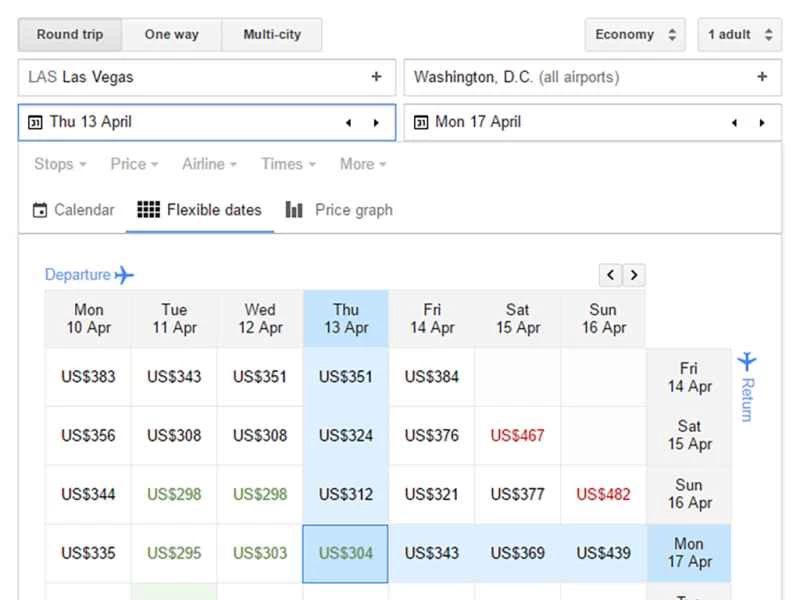Pick the US$482 fare for Sun 16 Apr
This screenshot has width=800, height=600.
(603, 494)
